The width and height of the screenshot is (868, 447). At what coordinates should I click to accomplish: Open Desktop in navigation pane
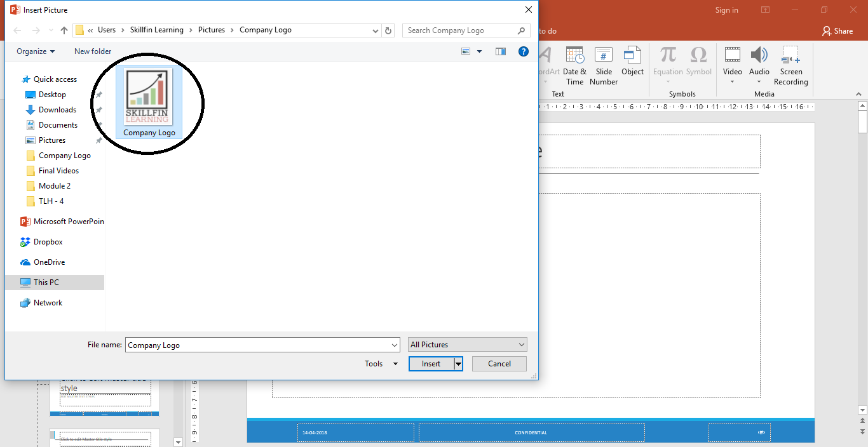[52, 95]
